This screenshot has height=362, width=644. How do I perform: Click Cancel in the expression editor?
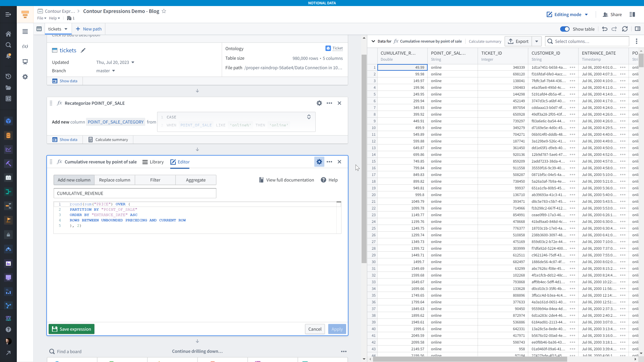pos(315,329)
